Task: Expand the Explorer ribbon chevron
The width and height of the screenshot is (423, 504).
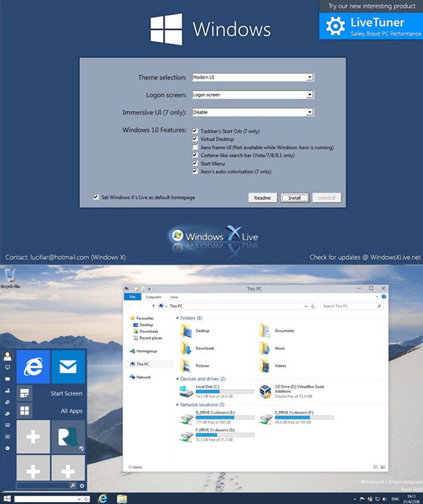Action: click(377, 297)
